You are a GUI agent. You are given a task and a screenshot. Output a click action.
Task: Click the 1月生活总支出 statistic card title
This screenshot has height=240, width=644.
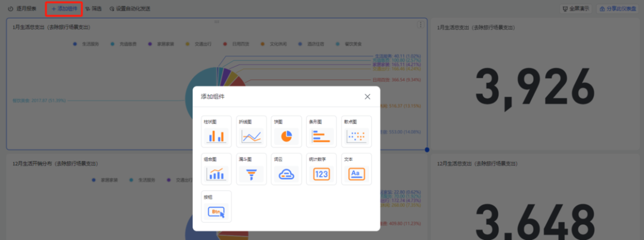click(476, 27)
